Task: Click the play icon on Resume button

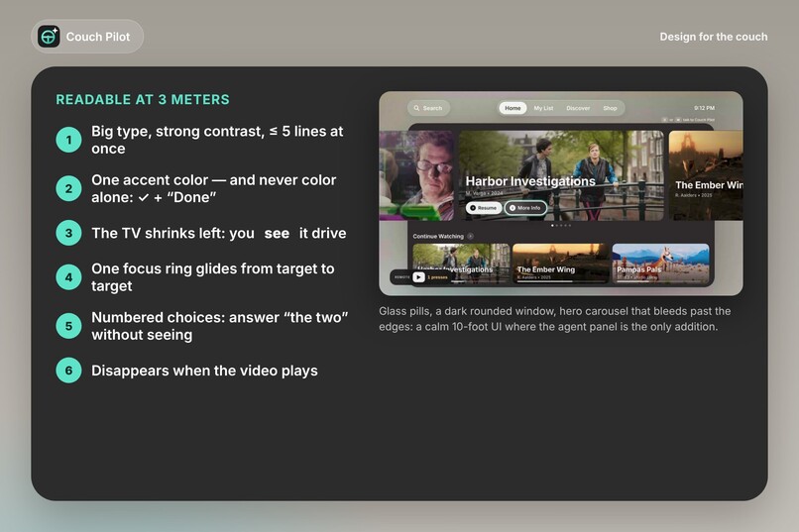Action: point(473,208)
